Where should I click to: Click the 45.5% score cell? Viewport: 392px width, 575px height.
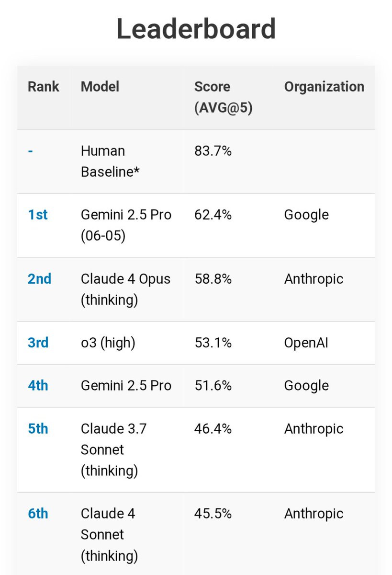point(213,514)
